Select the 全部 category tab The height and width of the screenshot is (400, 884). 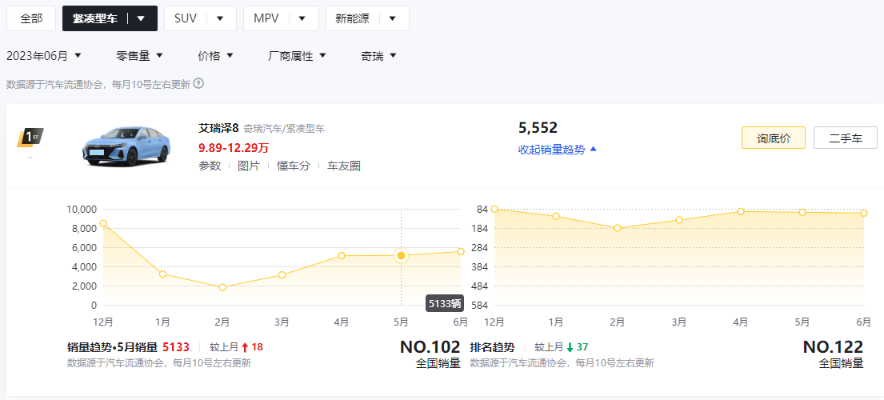click(x=30, y=18)
